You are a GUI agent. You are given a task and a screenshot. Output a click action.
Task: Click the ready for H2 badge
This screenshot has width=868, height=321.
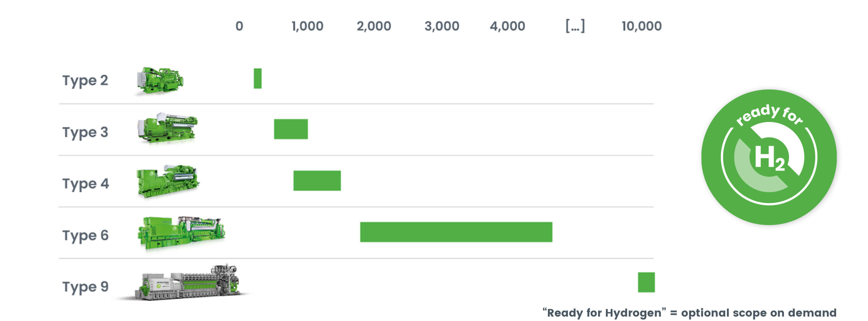(769, 157)
